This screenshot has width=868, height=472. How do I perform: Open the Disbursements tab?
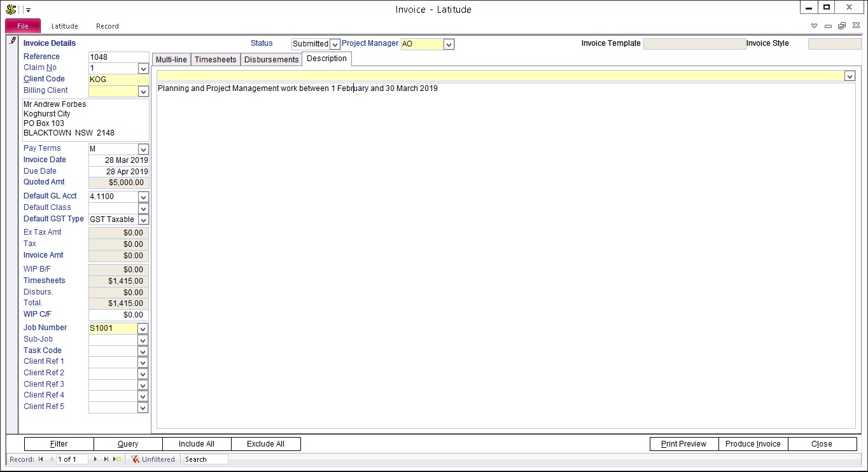tap(271, 59)
